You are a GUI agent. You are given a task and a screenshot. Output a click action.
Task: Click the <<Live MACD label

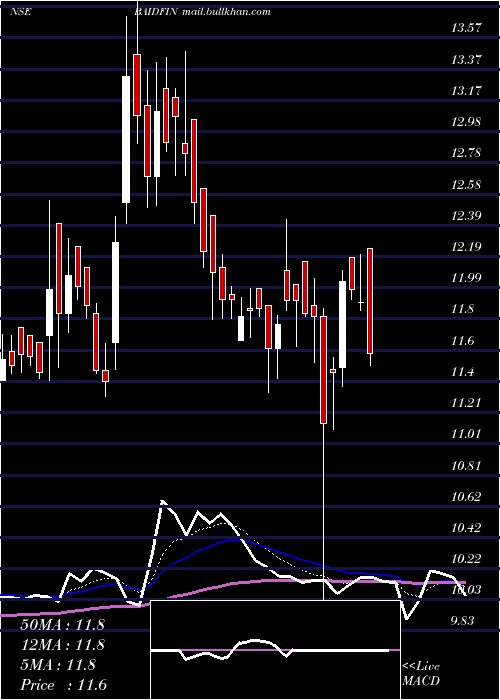click(x=421, y=673)
